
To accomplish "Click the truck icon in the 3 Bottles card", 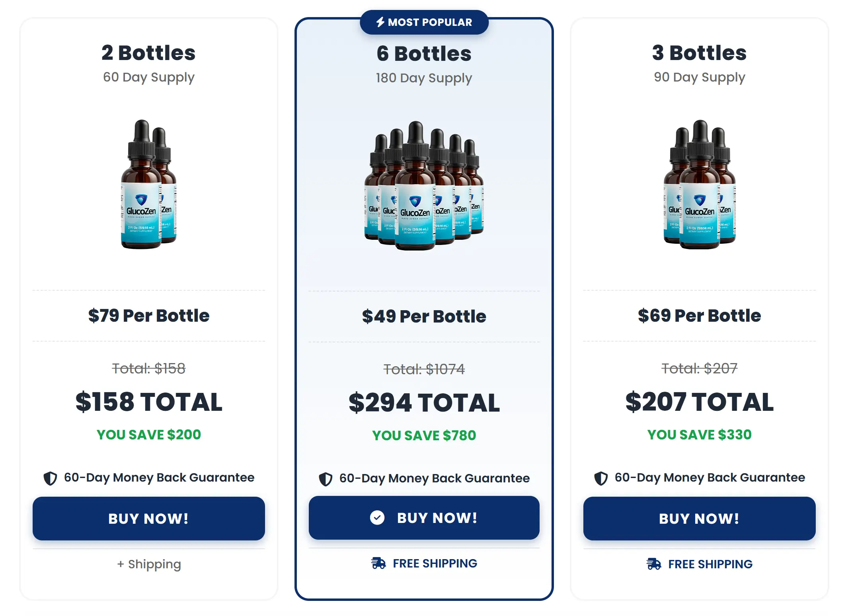I will pos(653,564).
